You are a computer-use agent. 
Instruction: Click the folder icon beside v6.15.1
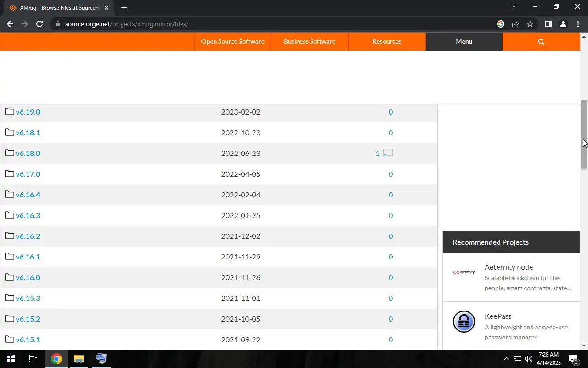[10, 339]
